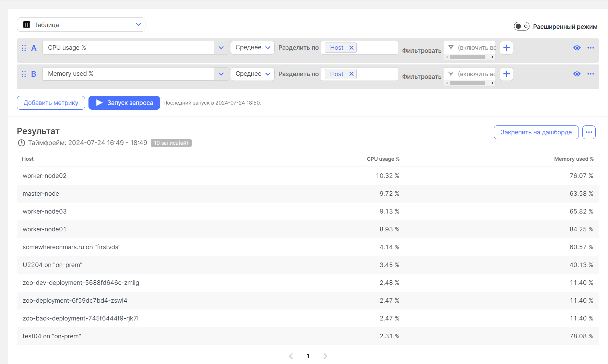Open results three-dot menu near pin button
The image size is (608, 364).
coord(589,132)
